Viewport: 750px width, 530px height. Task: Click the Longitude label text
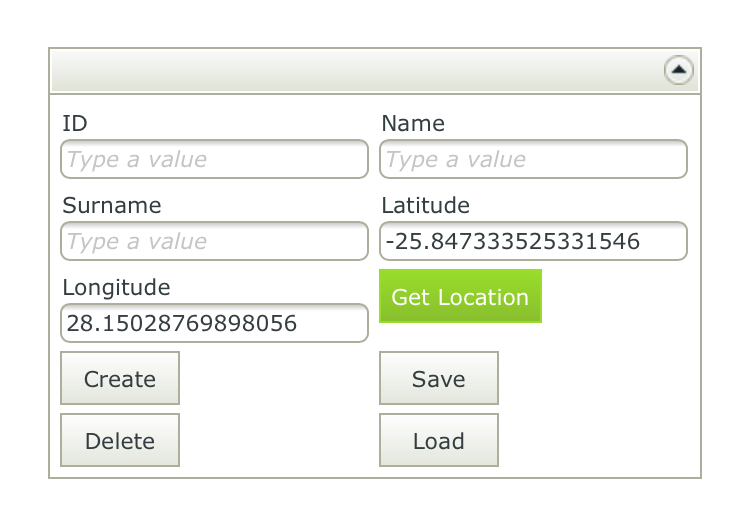pyautogui.click(x=116, y=288)
